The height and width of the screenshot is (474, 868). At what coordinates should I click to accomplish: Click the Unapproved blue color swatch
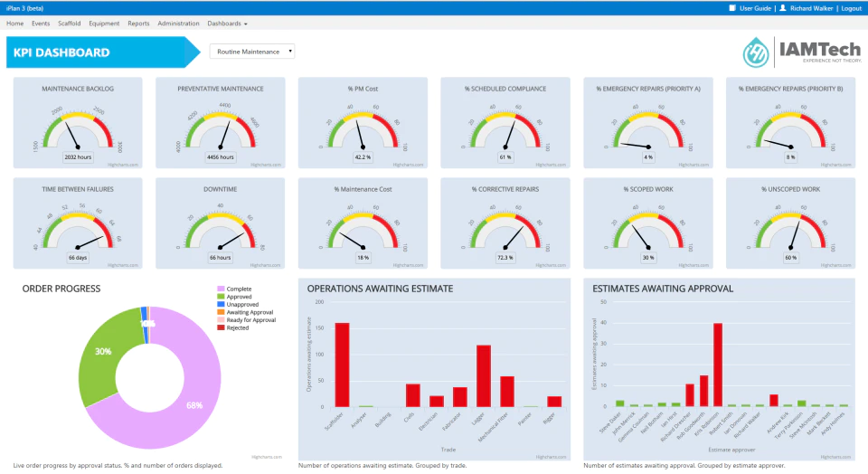221,305
